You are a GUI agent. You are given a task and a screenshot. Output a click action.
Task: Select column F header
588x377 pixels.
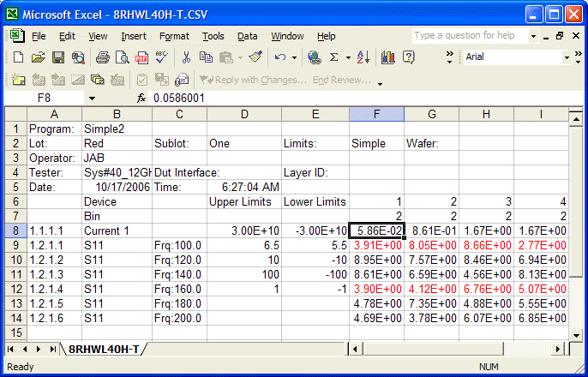tap(376, 114)
